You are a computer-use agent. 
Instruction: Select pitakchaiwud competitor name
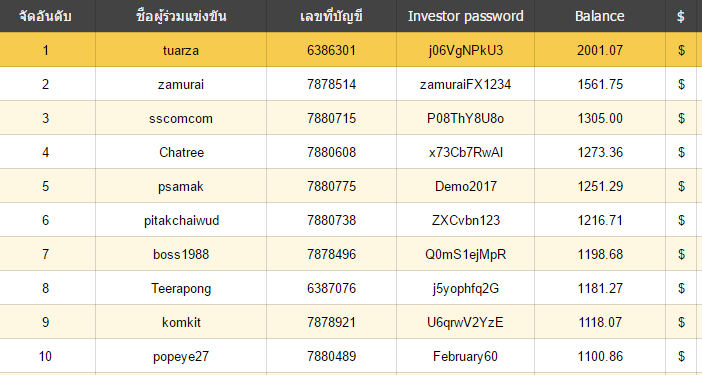point(181,221)
